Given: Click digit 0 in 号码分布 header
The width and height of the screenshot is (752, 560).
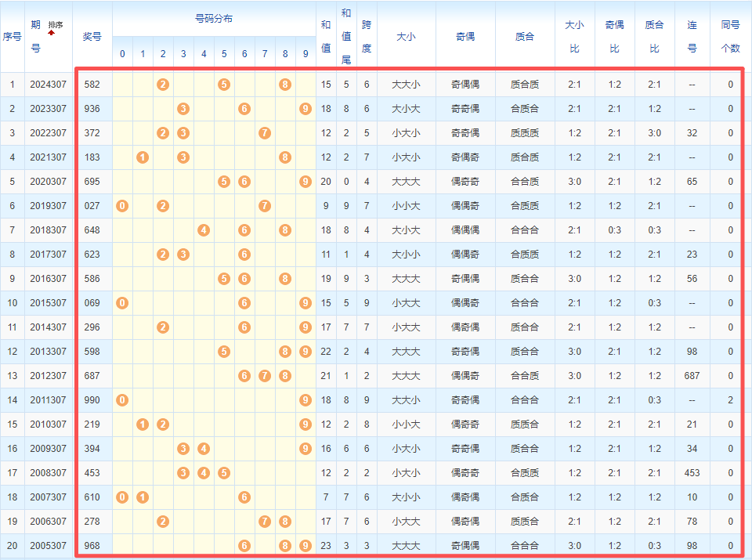Looking at the screenshot, I should 122,54.
